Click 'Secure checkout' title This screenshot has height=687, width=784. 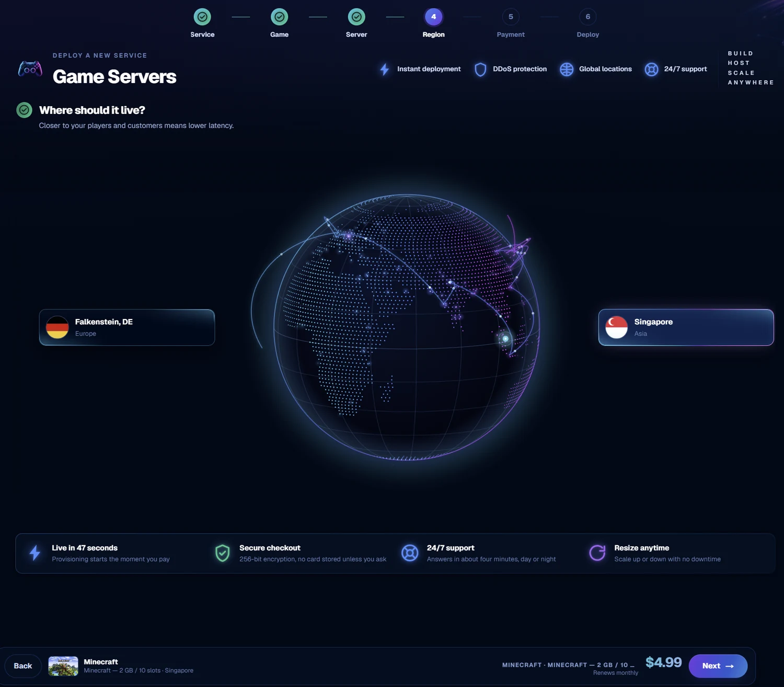pos(270,548)
